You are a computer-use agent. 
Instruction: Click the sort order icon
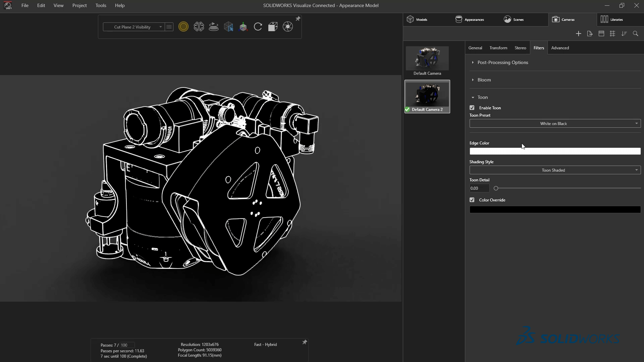click(624, 34)
